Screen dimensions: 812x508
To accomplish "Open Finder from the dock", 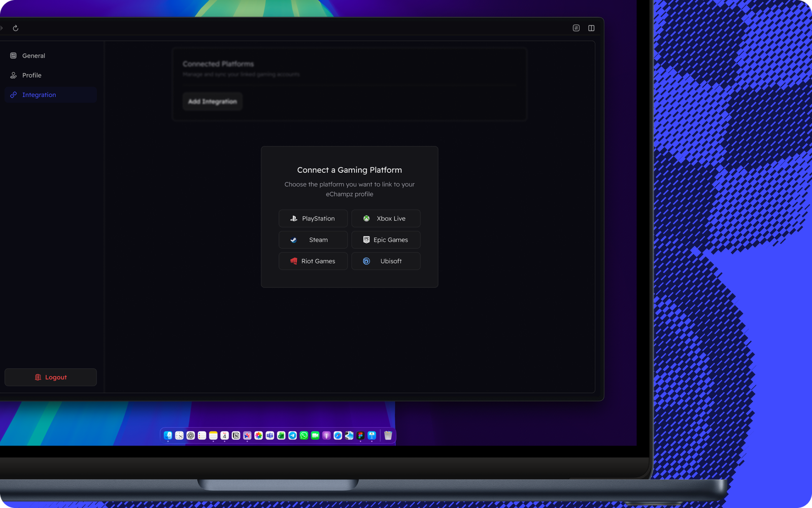I will 168,435.
